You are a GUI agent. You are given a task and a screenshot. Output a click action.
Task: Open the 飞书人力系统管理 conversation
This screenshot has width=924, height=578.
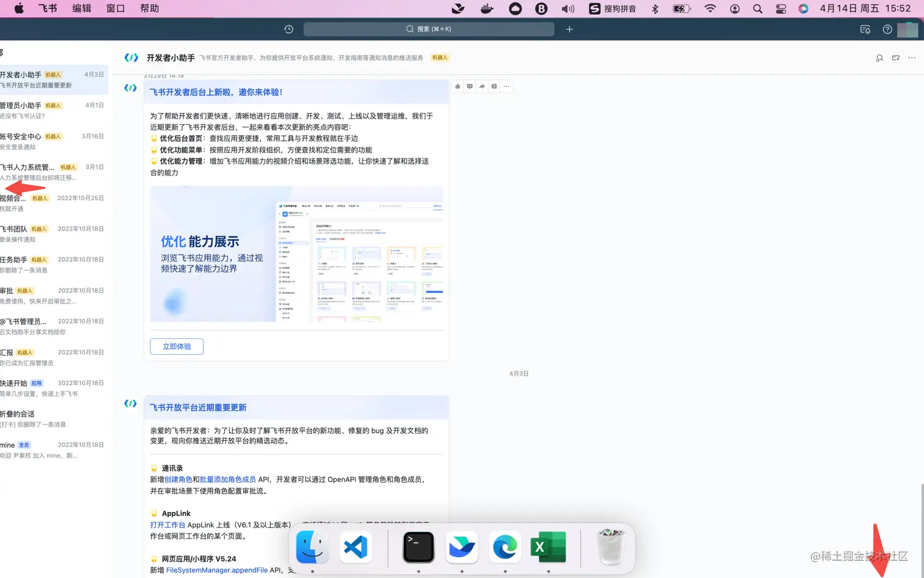point(54,172)
